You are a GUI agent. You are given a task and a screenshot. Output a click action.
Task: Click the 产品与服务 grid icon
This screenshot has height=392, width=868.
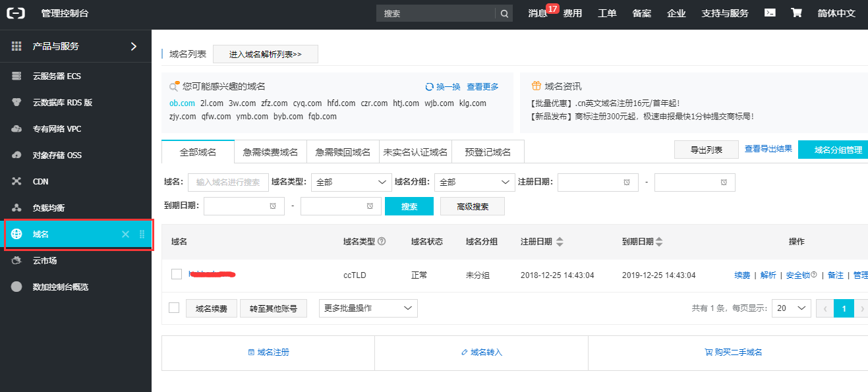tap(16, 46)
